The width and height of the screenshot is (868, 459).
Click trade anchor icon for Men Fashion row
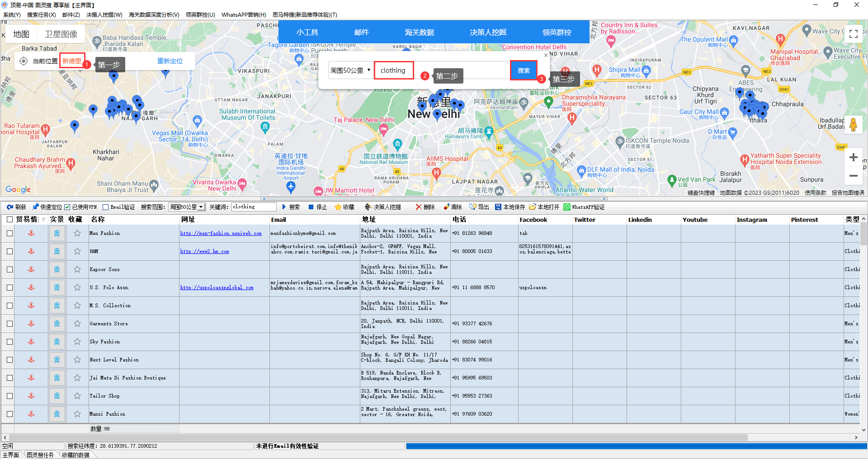(31, 233)
